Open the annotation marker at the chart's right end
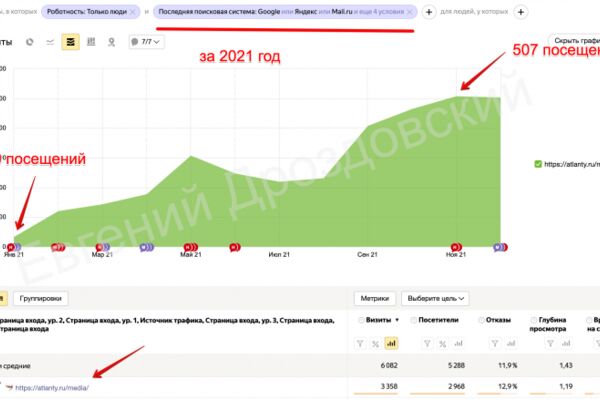This screenshot has width=600, height=400. coord(501,247)
